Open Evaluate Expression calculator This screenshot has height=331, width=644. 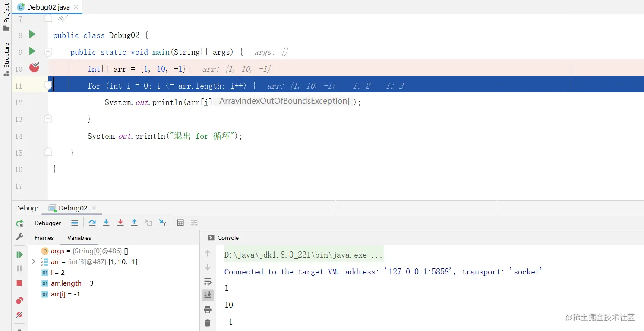[x=180, y=223]
